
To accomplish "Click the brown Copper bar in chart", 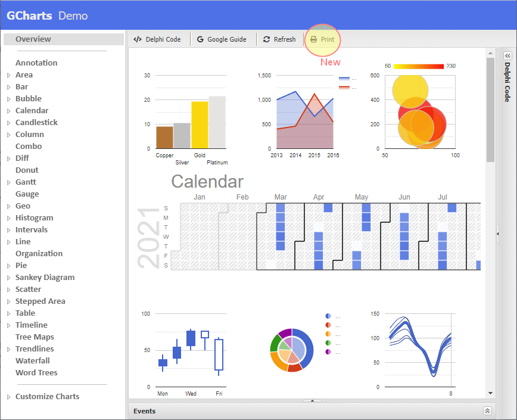I will 164,137.
